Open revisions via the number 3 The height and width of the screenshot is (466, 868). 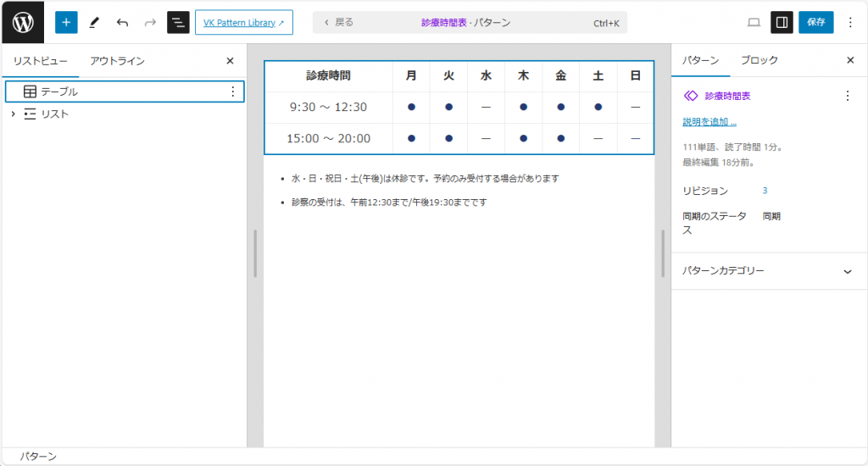coord(765,191)
